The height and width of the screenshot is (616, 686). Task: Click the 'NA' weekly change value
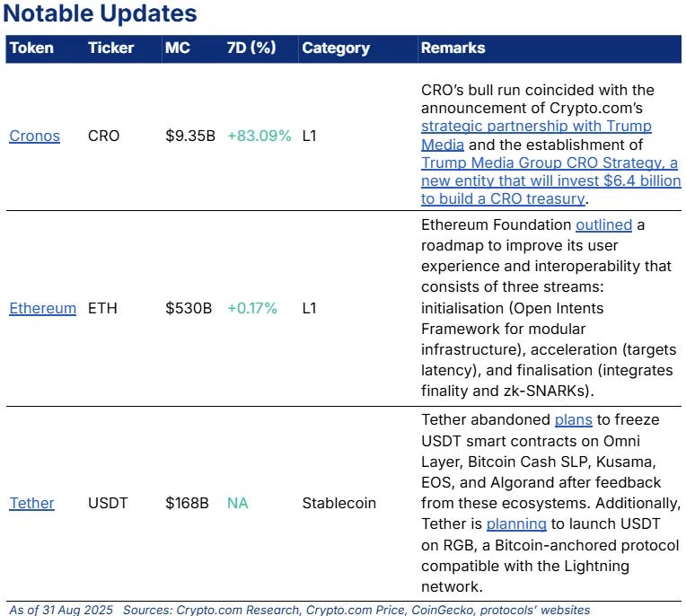(238, 503)
